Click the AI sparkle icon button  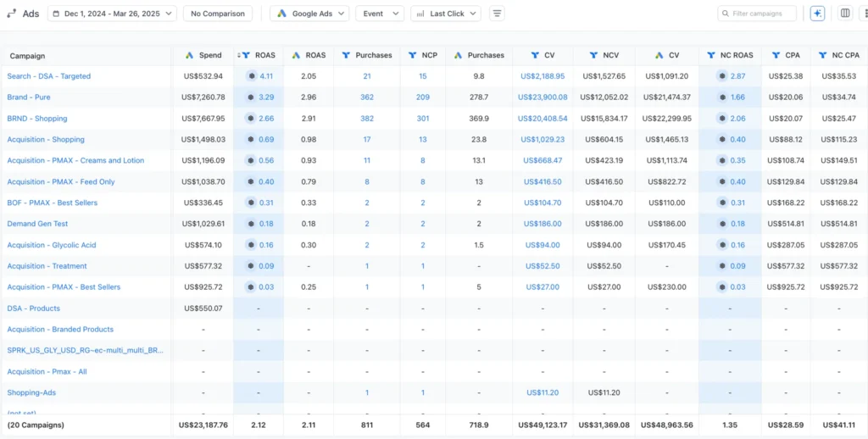(x=817, y=14)
